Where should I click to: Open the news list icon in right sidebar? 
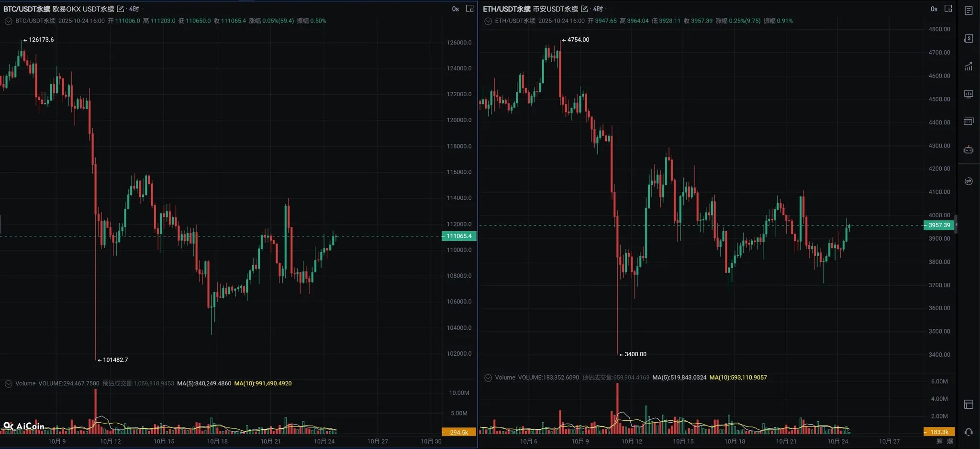coord(968,11)
